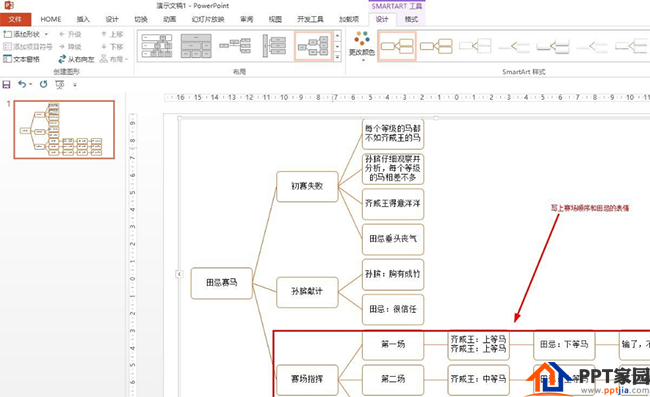650x397 pixels.
Task: Expand the 添加形状 dropdown arrow
Action: pos(46,34)
